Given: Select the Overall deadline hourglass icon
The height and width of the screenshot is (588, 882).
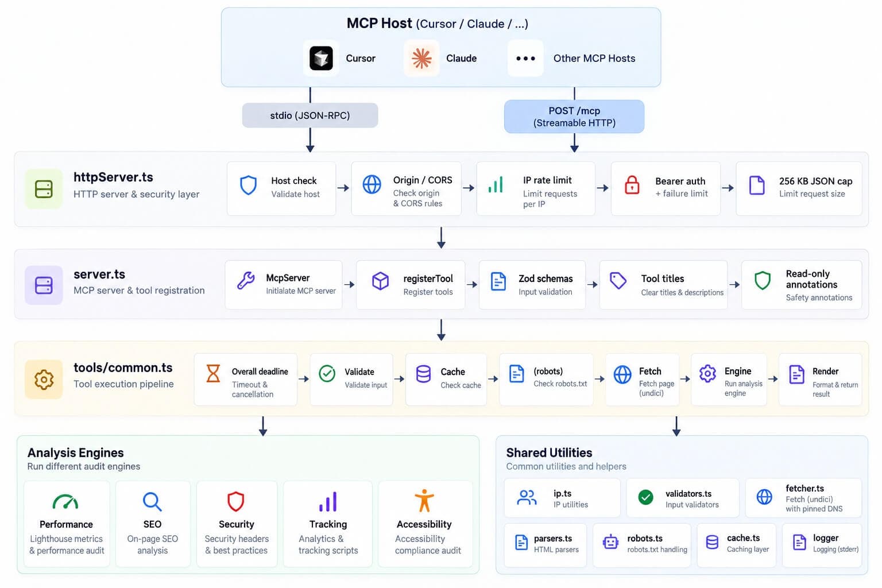Looking at the screenshot, I should pos(213,373).
